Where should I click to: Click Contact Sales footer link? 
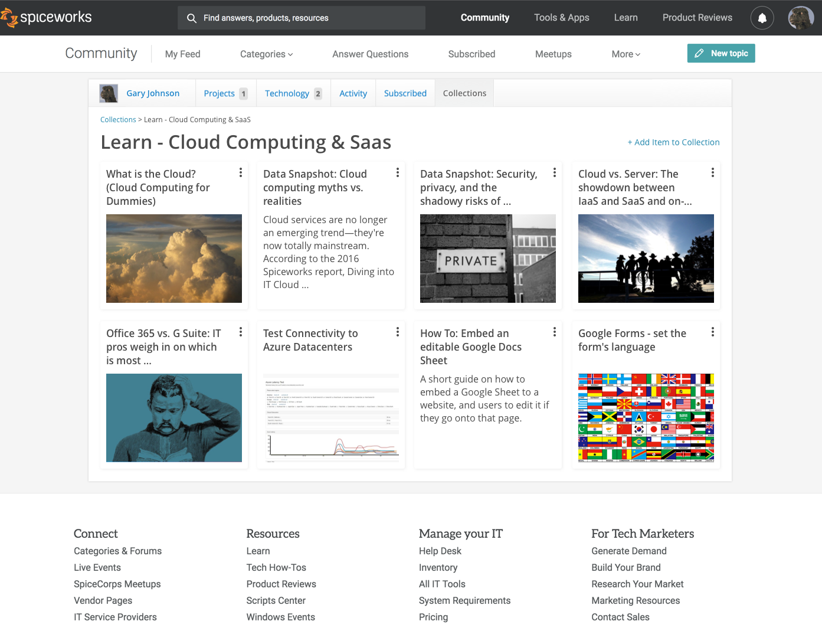(x=620, y=617)
